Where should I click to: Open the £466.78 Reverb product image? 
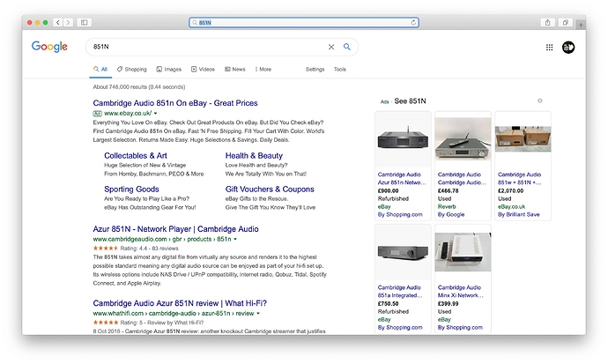(463, 139)
